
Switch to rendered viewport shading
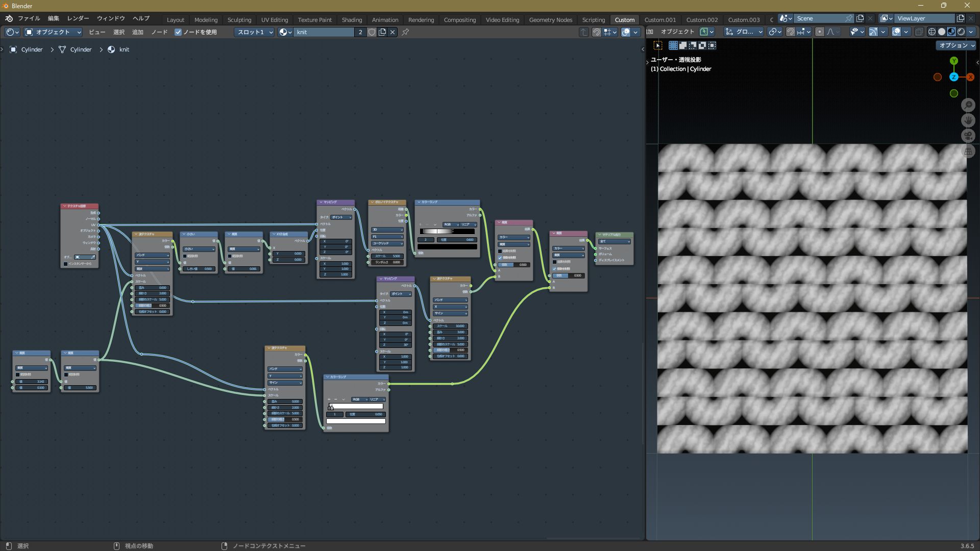961,32
